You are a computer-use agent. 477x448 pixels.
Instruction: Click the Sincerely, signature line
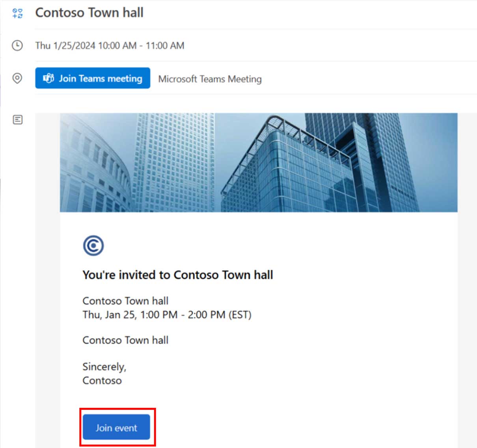point(104,367)
